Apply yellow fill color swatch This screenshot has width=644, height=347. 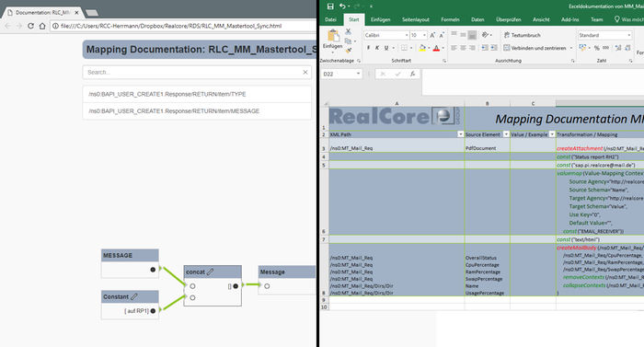[422, 48]
